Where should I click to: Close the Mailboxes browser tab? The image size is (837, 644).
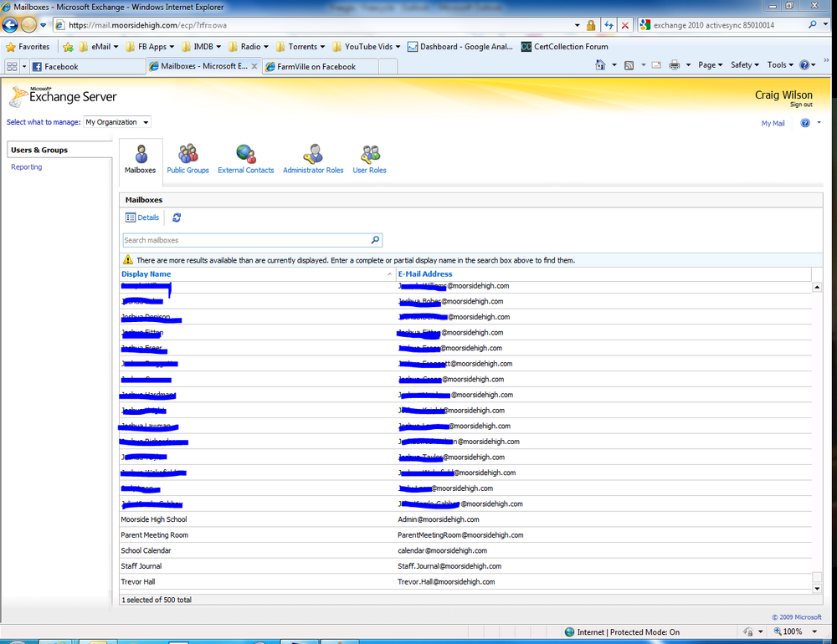[x=254, y=66]
